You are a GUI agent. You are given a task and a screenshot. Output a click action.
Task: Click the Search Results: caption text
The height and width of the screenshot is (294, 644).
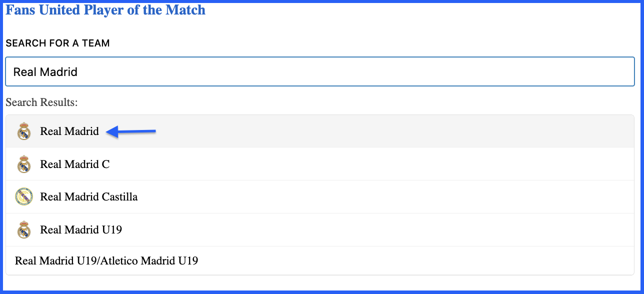coord(42,102)
